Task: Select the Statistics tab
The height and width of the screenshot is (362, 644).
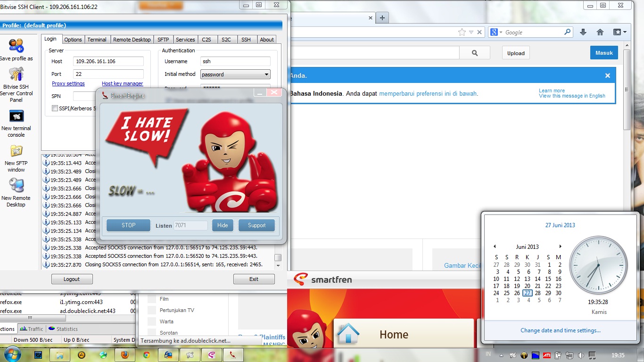Action: (x=63, y=329)
